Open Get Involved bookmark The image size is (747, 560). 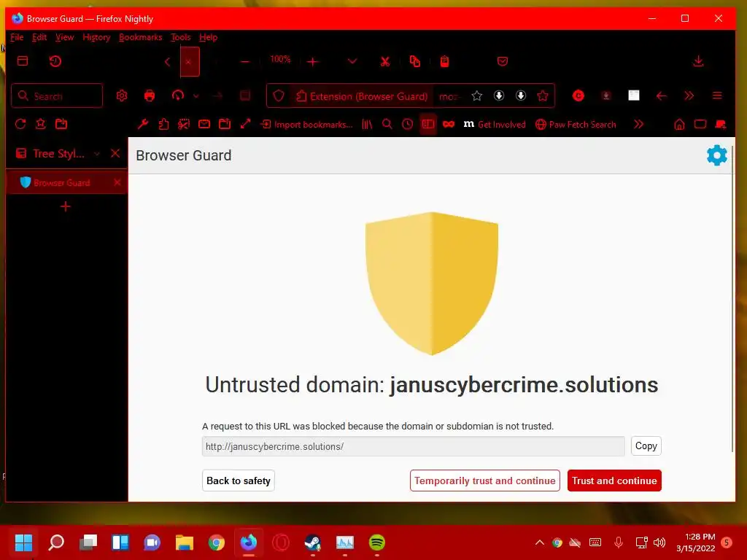(x=495, y=124)
